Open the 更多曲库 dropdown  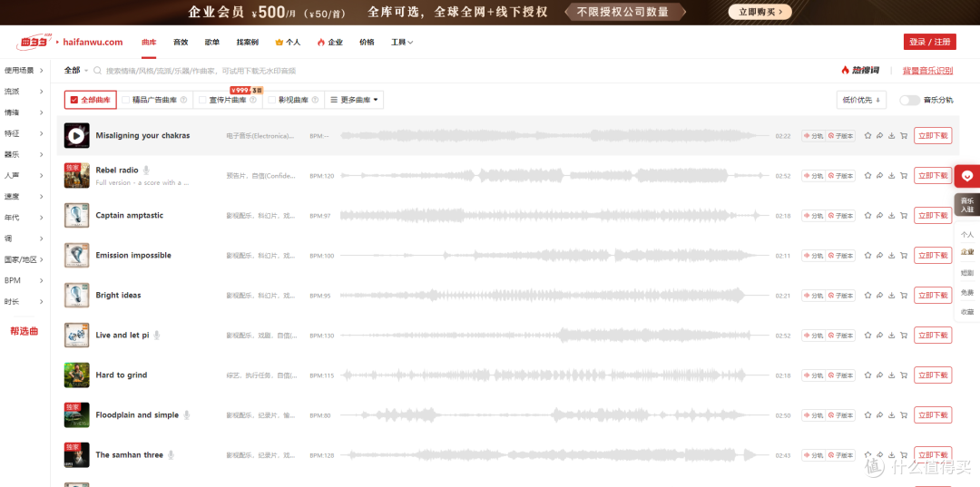coord(354,100)
